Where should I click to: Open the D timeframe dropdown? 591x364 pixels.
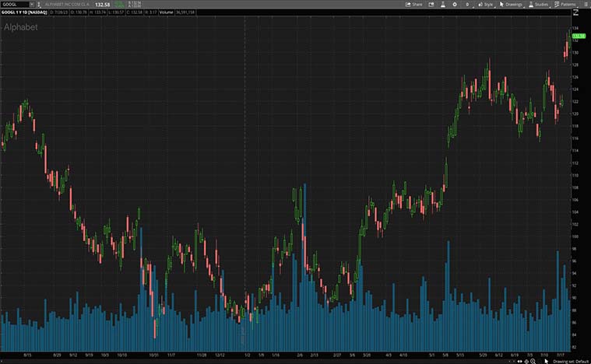pos(468,5)
